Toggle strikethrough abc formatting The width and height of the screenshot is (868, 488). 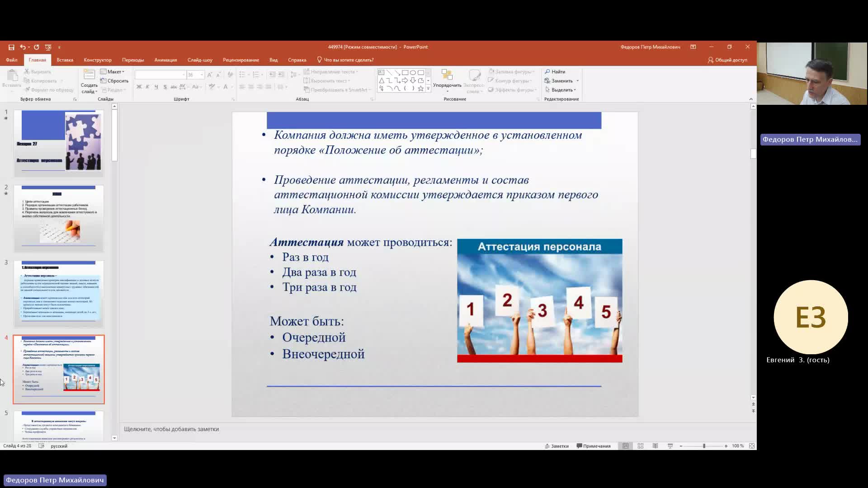pyautogui.click(x=174, y=87)
